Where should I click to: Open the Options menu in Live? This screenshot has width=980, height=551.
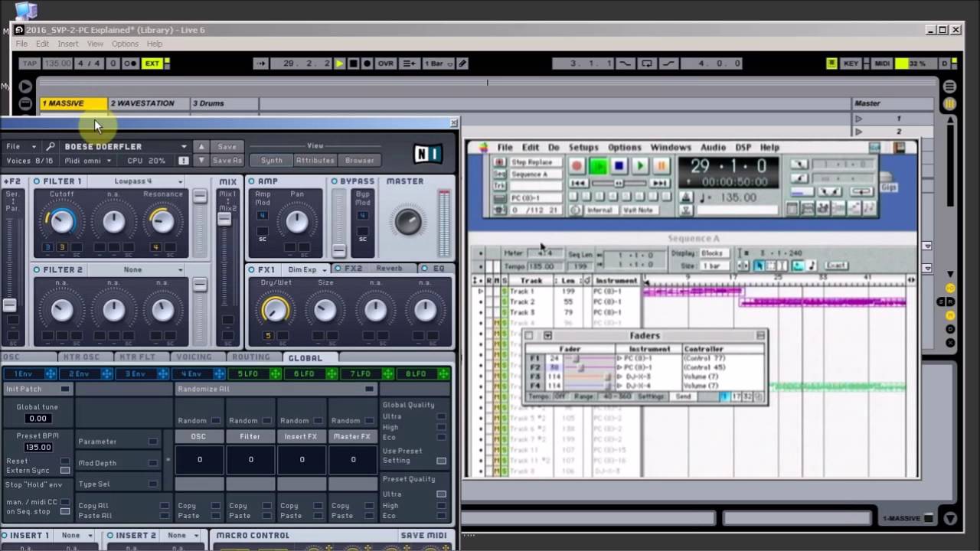(x=125, y=44)
